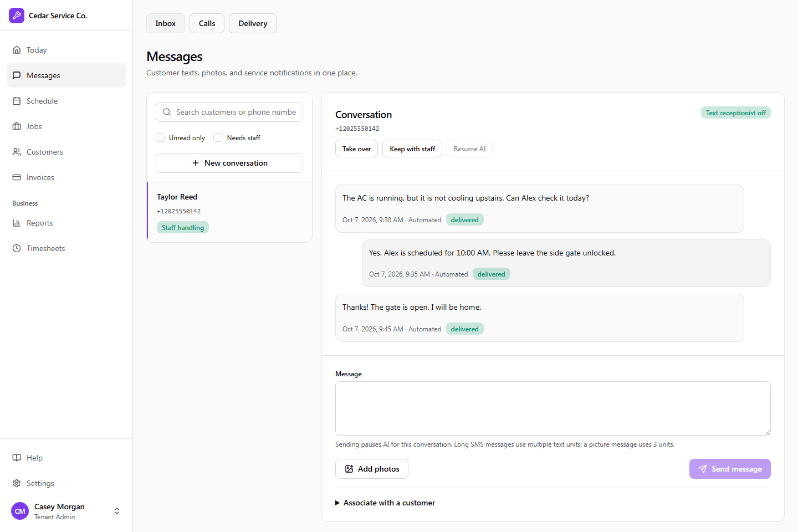Screen dimensions: 798x532
Task: Click the reply about Alex scheduled 10:00 AM
Action: [566, 263]
